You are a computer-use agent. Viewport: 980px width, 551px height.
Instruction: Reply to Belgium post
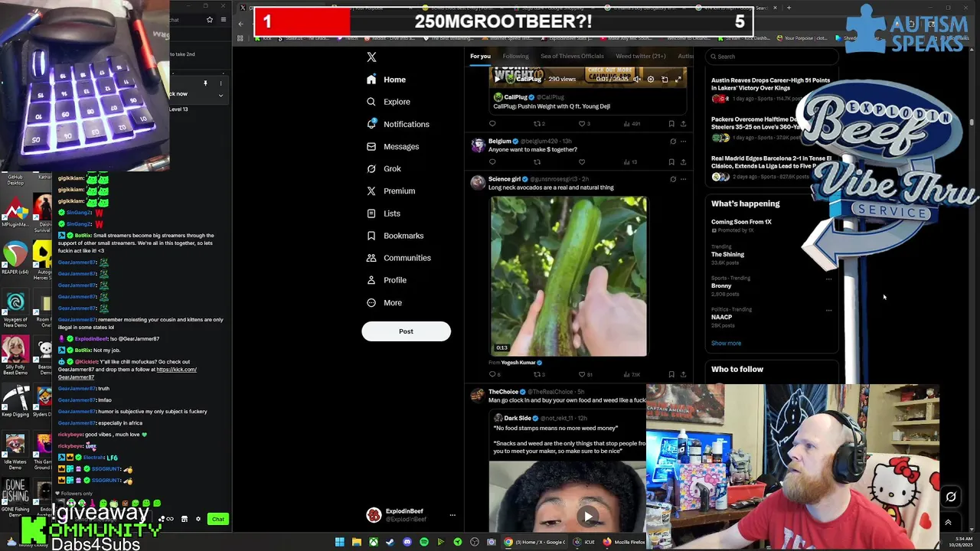492,162
